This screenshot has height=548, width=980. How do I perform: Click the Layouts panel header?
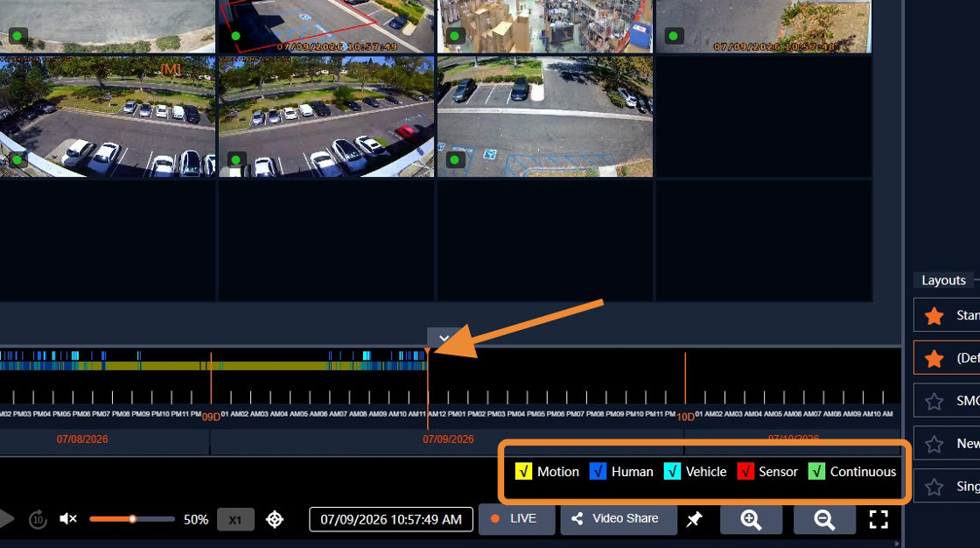[943, 280]
